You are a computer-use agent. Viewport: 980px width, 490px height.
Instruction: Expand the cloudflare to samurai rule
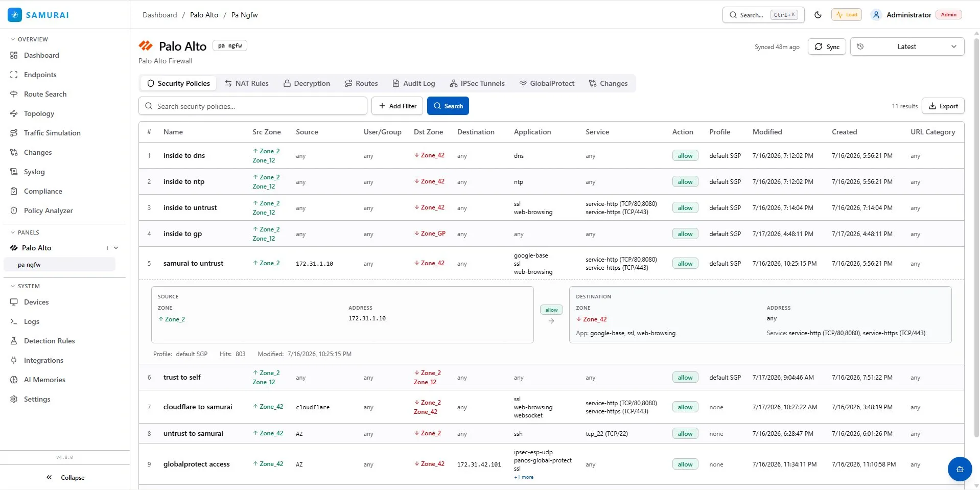tap(551, 407)
